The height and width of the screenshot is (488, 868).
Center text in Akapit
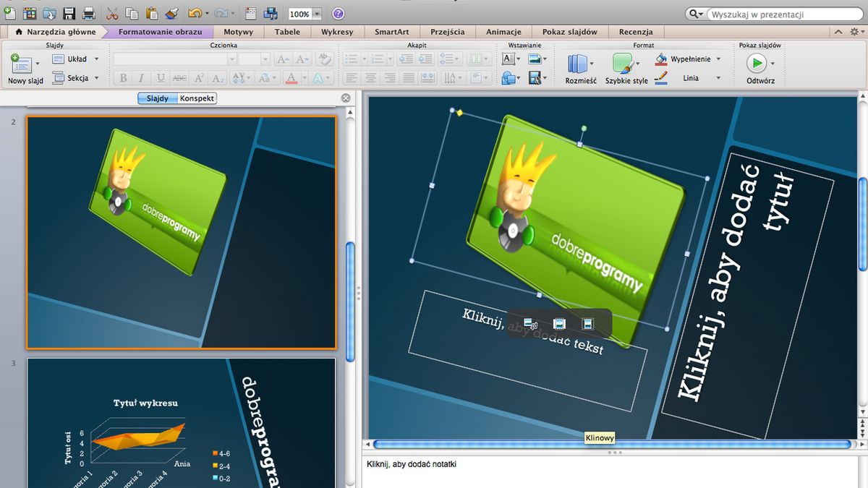(x=370, y=78)
